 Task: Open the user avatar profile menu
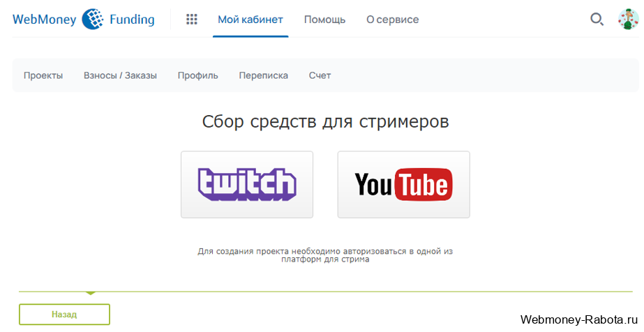629,20
